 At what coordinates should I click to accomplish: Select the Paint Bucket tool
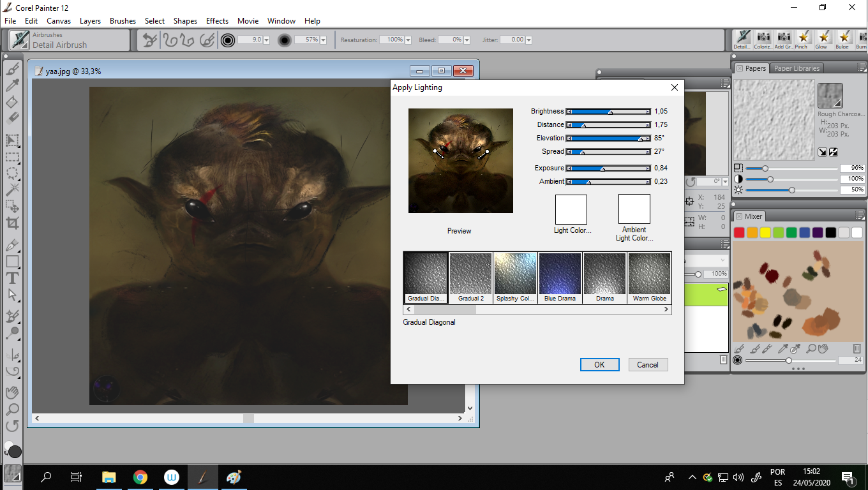click(12, 101)
